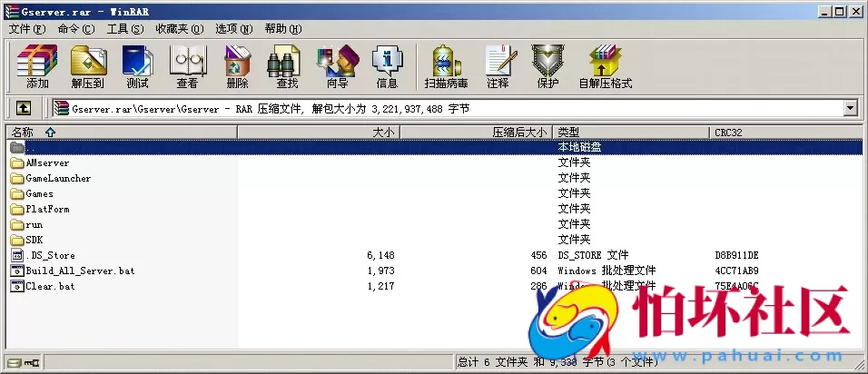The height and width of the screenshot is (374, 868).
Task: Click the parent folder '..' icon
Action: click(x=17, y=147)
